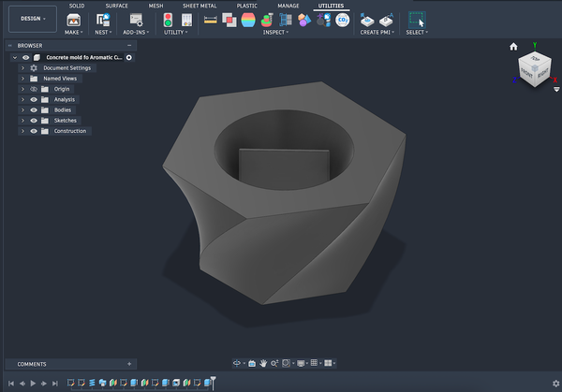Collapse the BROWSER panel with minus

[129, 46]
